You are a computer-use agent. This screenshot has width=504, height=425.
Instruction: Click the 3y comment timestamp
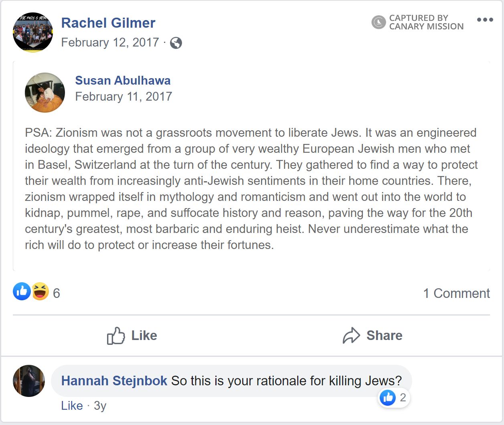coord(100,406)
